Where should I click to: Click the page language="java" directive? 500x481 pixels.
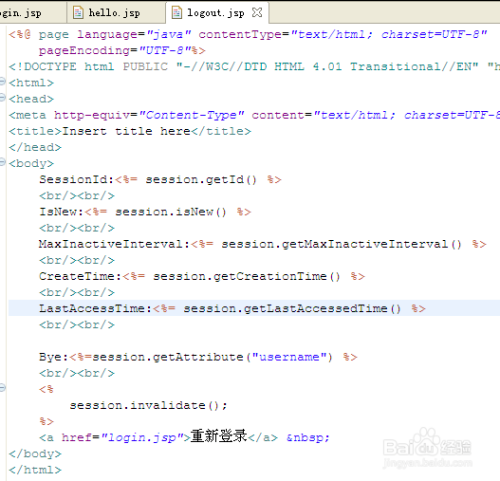pyautogui.click(x=115, y=34)
